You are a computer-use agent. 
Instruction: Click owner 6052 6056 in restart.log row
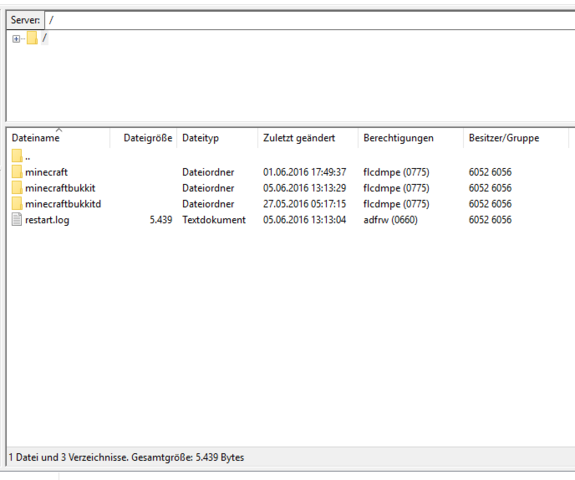pyautogui.click(x=490, y=220)
